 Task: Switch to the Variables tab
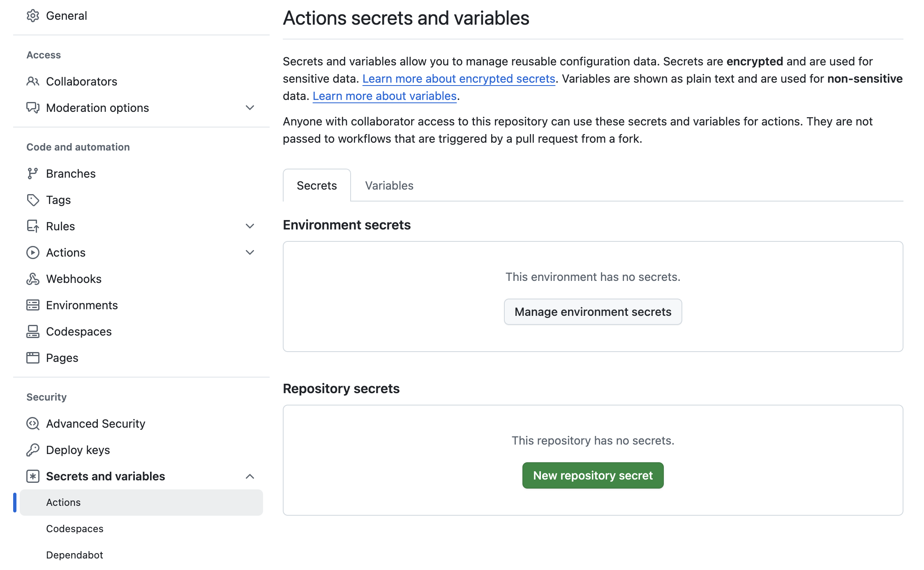[x=389, y=185]
